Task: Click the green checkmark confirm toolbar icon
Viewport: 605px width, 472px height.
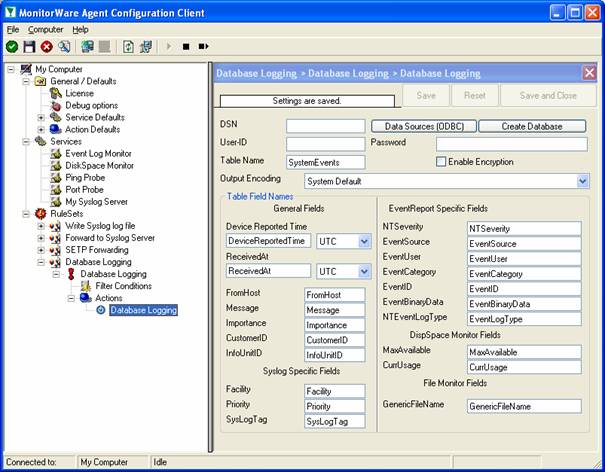Action: pos(12,47)
